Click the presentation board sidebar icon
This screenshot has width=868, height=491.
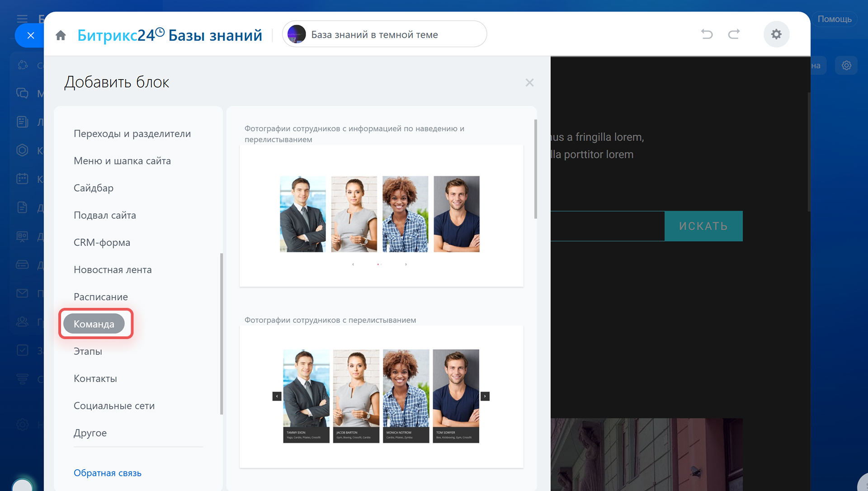(22, 236)
